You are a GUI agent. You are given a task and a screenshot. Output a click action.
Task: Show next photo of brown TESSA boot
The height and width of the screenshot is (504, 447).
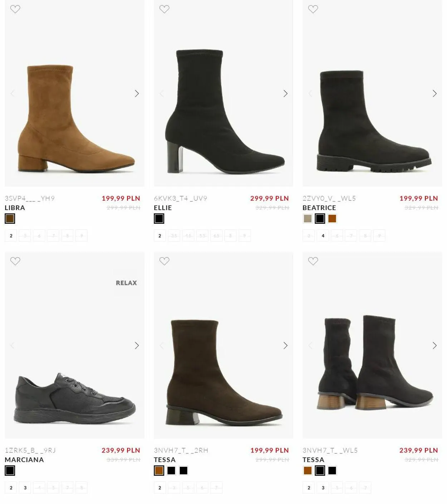click(x=285, y=345)
